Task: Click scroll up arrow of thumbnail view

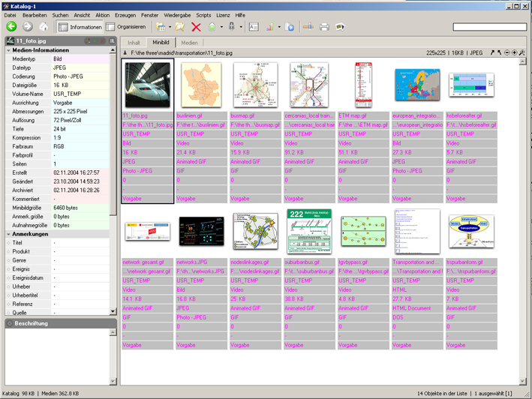Action: pyautogui.click(x=523, y=61)
